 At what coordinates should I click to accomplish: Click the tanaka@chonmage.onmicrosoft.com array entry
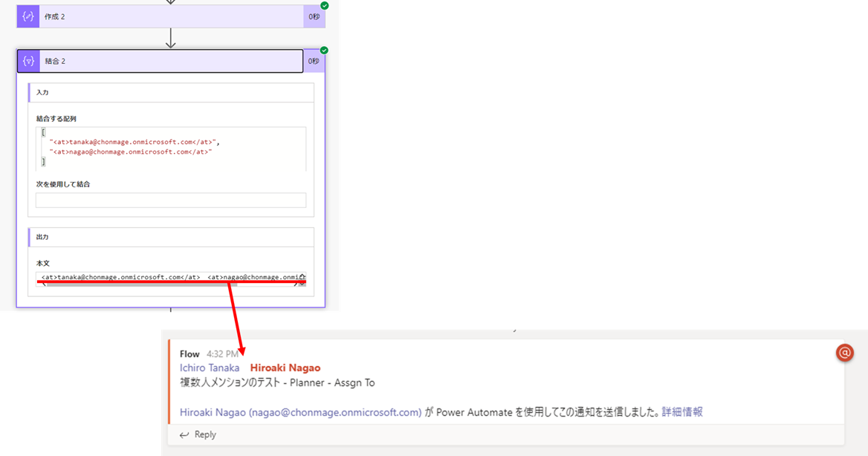coord(135,142)
